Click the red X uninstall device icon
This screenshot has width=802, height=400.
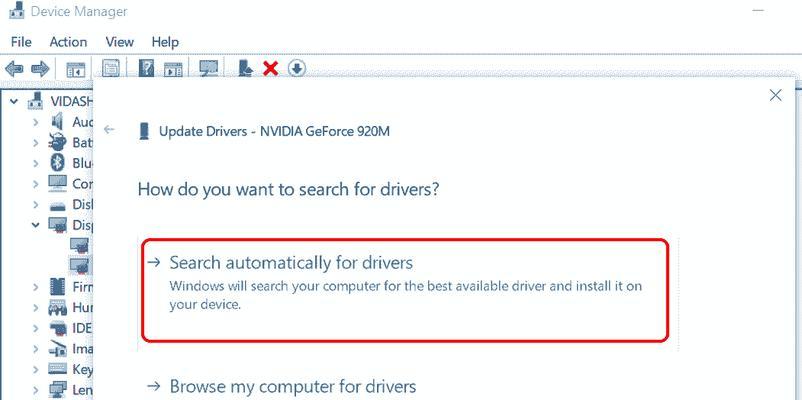pyautogui.click(x=271, y=68)
